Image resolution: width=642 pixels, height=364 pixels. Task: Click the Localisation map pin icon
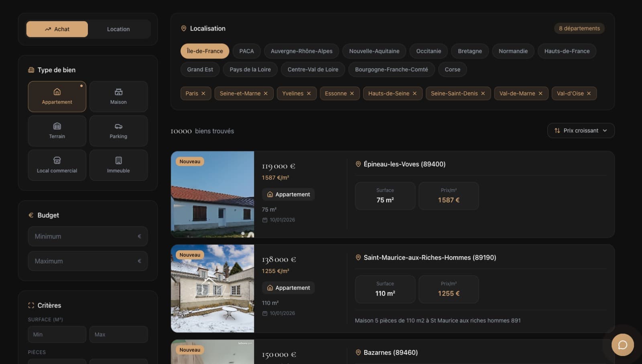click(x=184, y=28)
